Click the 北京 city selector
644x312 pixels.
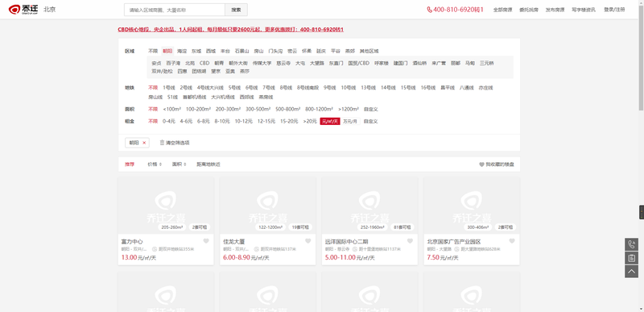pos(50,9)
